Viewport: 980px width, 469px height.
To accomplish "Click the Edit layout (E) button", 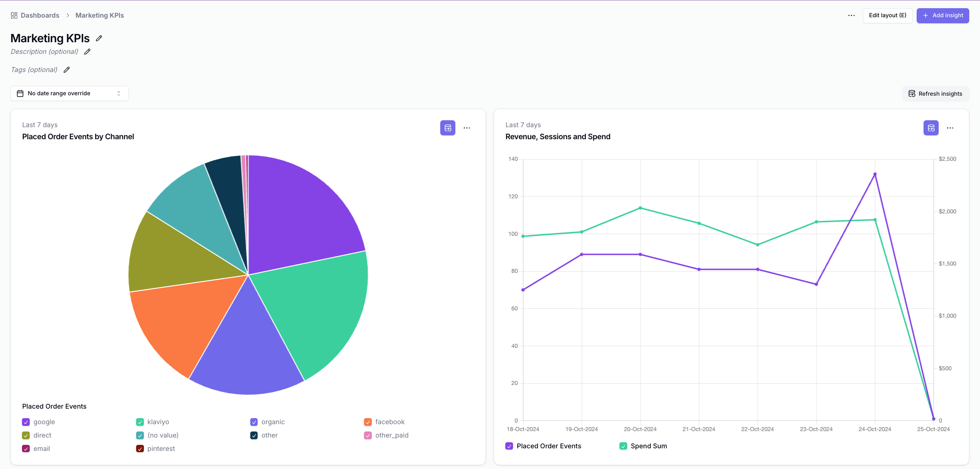I will [x=887, y=16].
